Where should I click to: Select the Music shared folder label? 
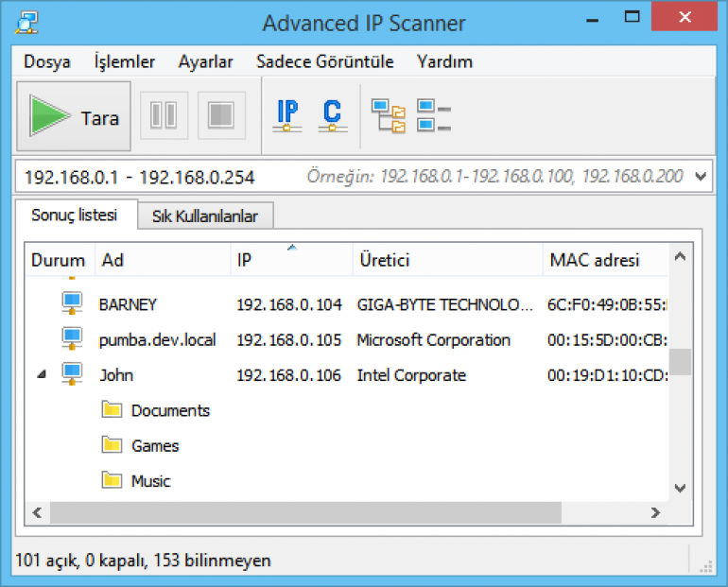(151, 481)
